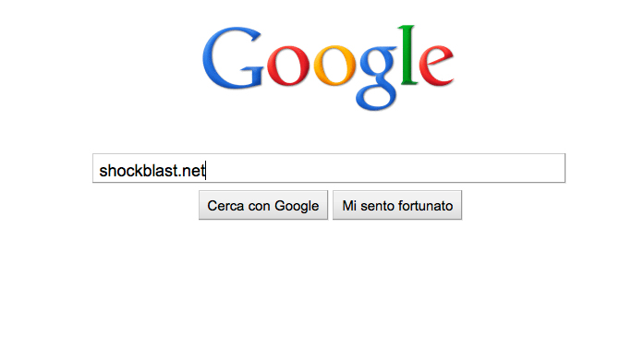Click the .net ending of the query
Image resolution: width=644 pixels, height=337 pixels.
click(x=191, y=171)
